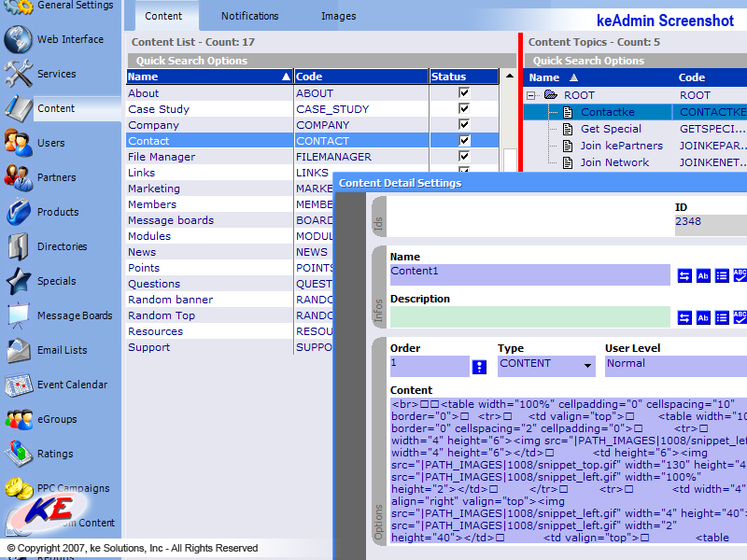The image size is (747, 560).
Task: Click the Ab icon beside the Description field
Action: 703,317
